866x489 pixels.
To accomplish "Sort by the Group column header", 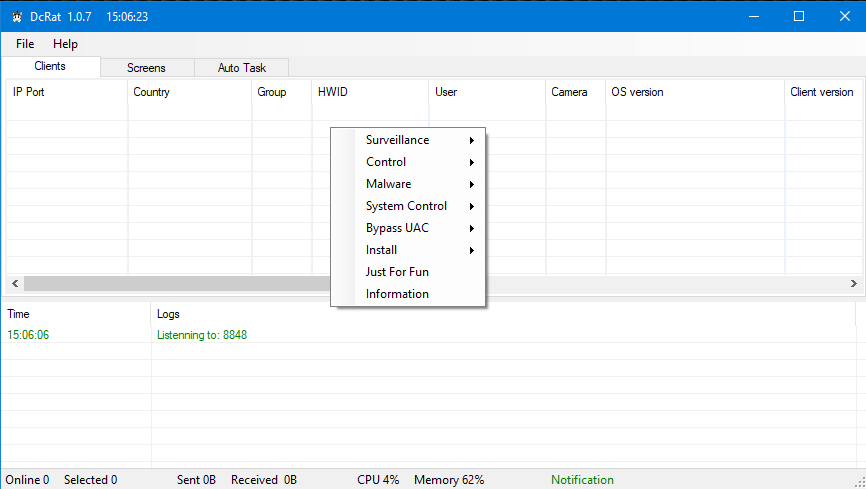I will click(x=282, y=92).
